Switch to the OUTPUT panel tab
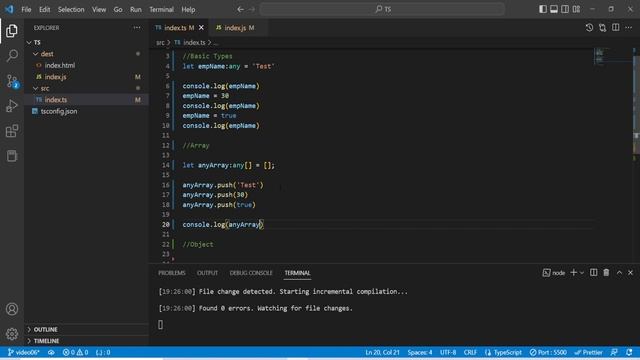 tap(207, 273)
